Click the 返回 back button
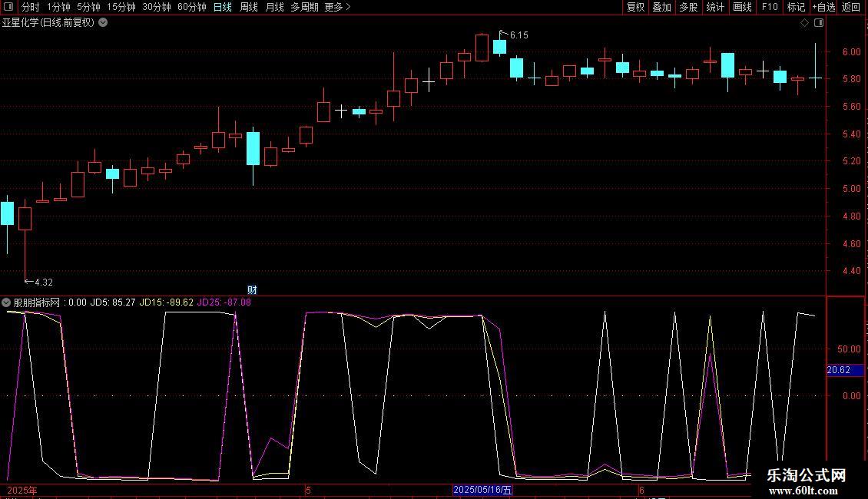 tap(851, 7)
